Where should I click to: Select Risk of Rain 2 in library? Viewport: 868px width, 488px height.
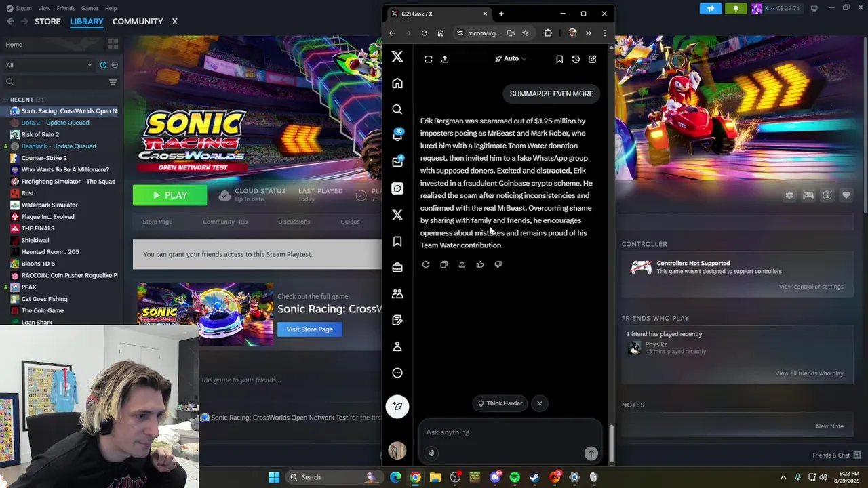[40, 134]
